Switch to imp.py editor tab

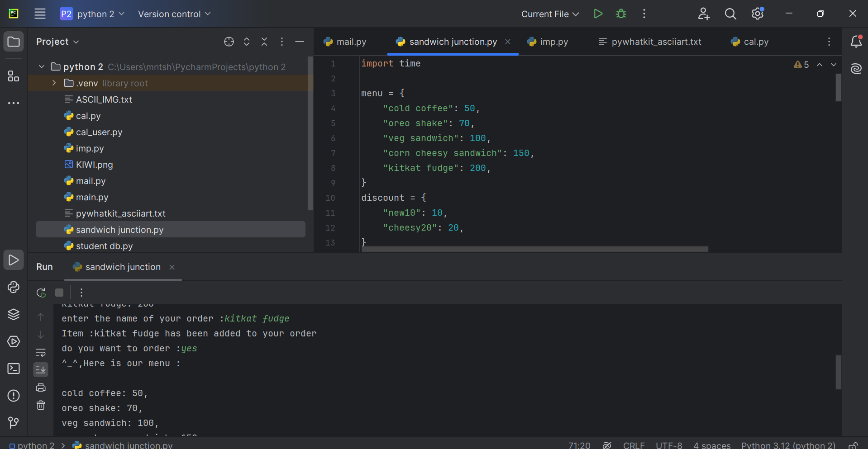click(x=548, y=42)
